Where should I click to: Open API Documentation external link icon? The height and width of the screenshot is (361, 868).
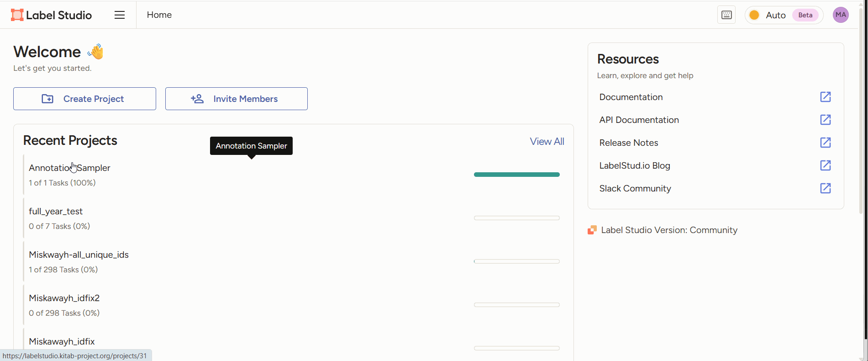click(x=825, y=120)
